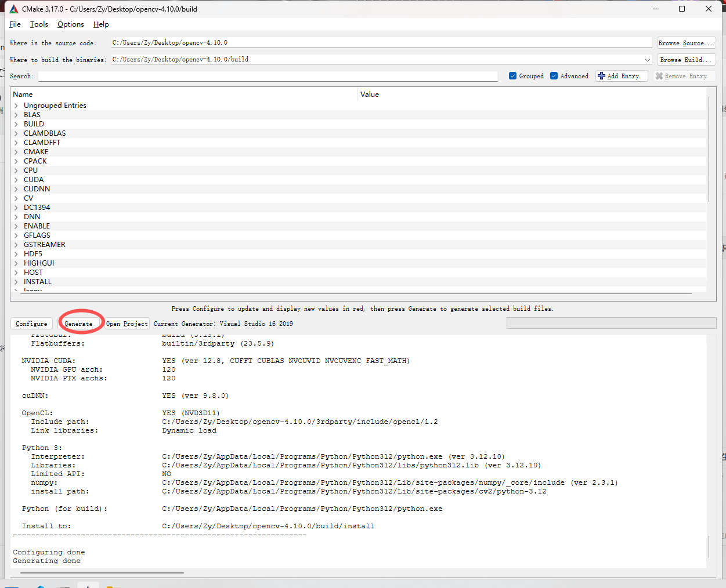Expand the CMAKE group
Screen dimensions: 726x588
pyautogui.click(x=16, y=152)
